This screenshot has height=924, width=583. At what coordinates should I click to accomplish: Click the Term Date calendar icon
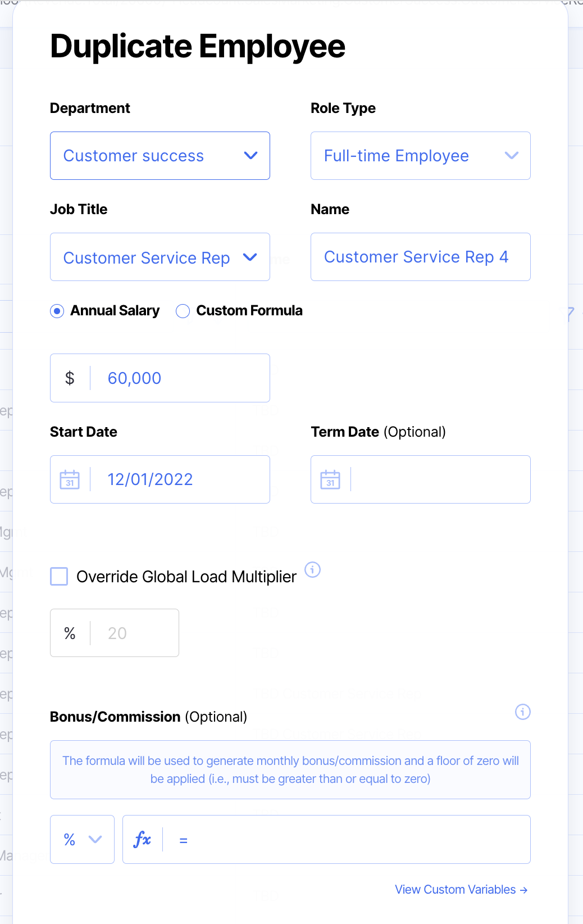tap(330, 479)
